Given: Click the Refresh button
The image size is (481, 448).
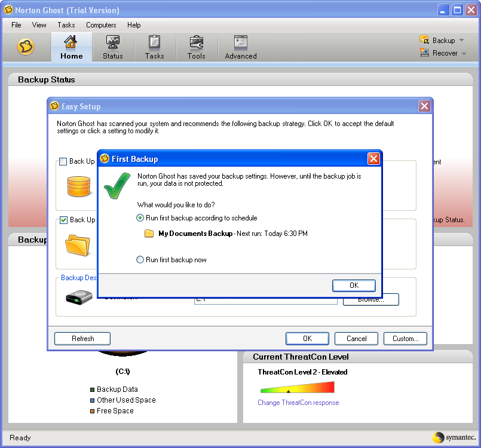Looking at the screenshot, I should pos(82,339).
